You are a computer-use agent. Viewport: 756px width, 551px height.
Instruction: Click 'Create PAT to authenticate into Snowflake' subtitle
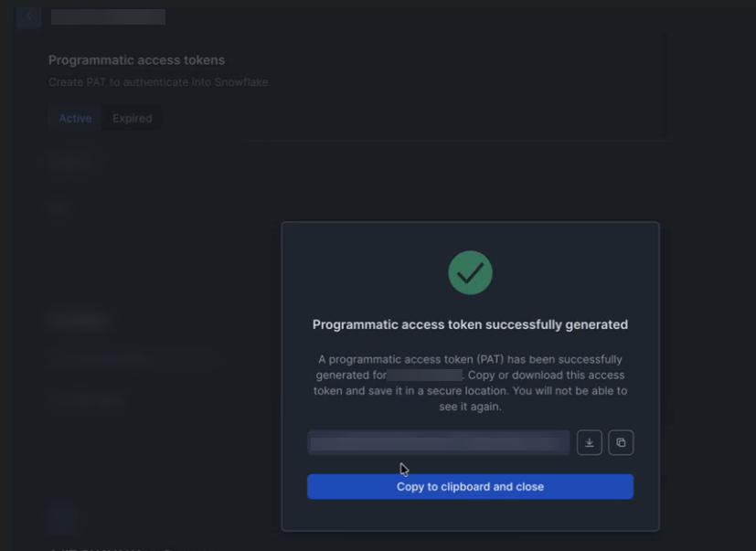157,82
